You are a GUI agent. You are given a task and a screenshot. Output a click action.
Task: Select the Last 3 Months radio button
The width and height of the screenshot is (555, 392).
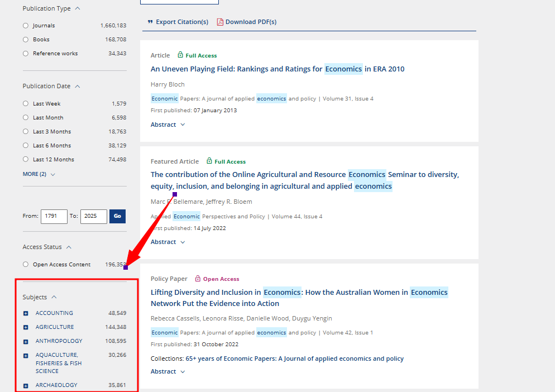[x=26, y=132]
